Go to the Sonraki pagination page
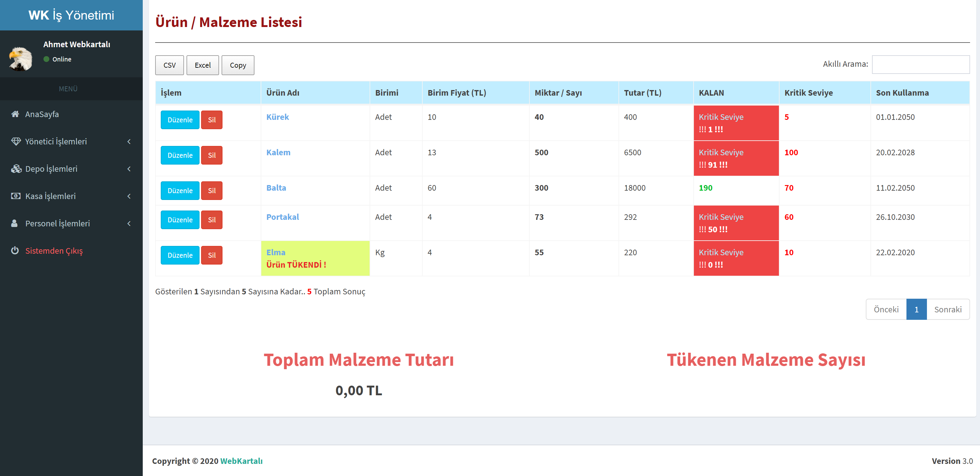The width and height of the screenshot is (980, 476). 947,310
